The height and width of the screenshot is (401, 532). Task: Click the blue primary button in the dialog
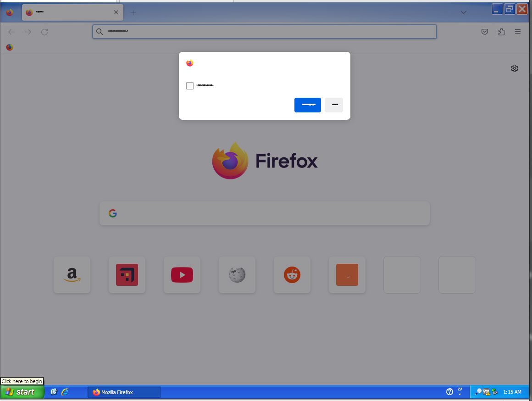click(x=307, y=105)
